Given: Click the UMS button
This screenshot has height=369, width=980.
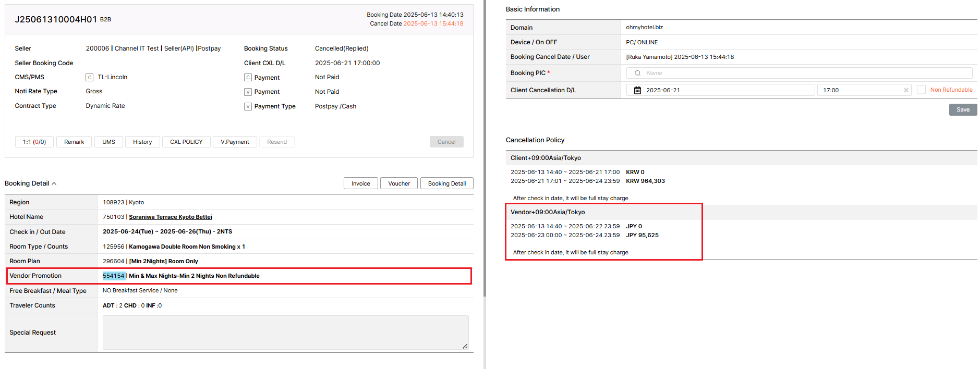Looking at the screenshot, I should [x=108, y=142].
